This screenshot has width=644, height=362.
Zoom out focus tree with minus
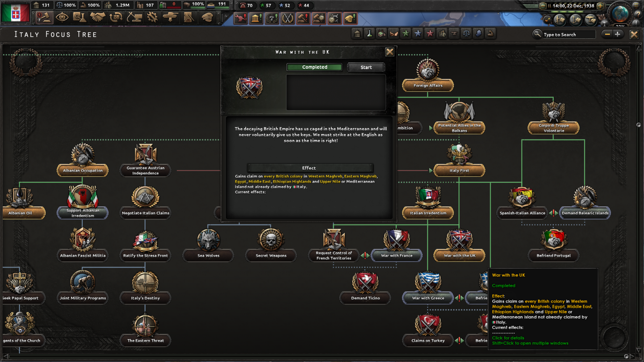click(607, 34)
